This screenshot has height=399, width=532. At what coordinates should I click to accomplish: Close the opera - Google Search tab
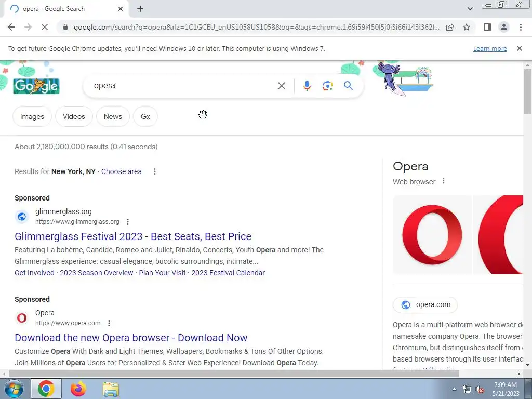(x=121, y=9)
